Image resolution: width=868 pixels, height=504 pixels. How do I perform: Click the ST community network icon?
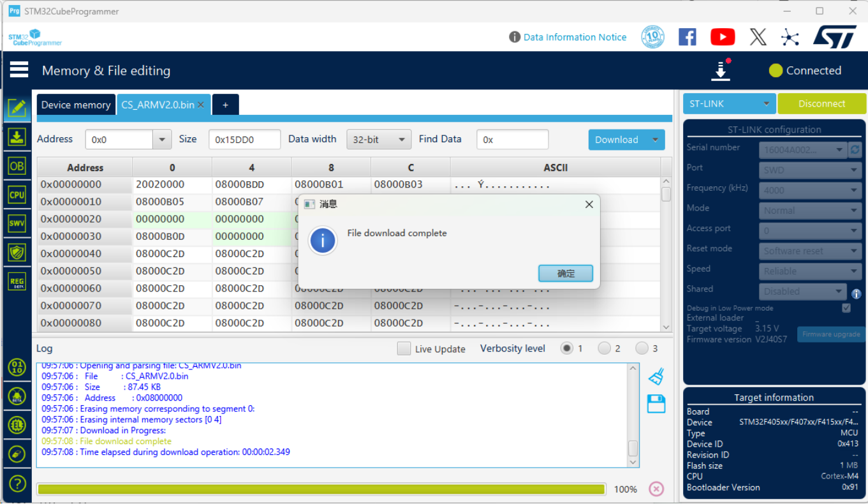(790, 37)
